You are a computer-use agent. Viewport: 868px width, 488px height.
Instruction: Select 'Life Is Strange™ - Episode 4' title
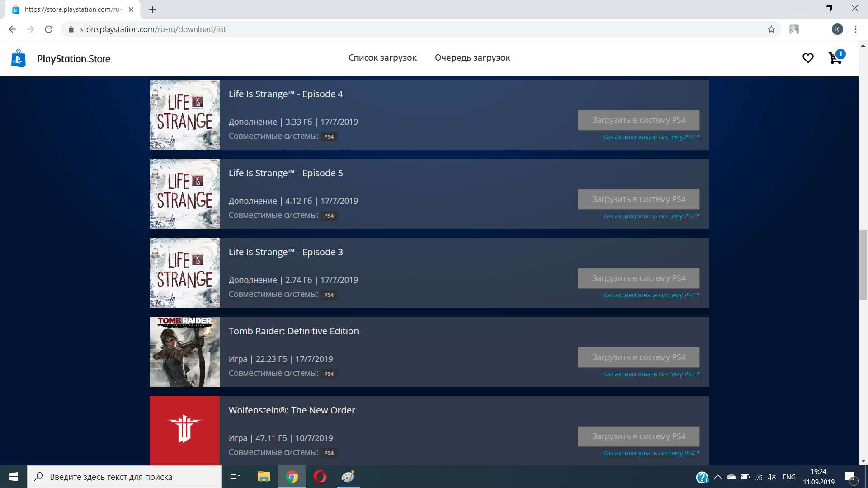tap(286, 94)
